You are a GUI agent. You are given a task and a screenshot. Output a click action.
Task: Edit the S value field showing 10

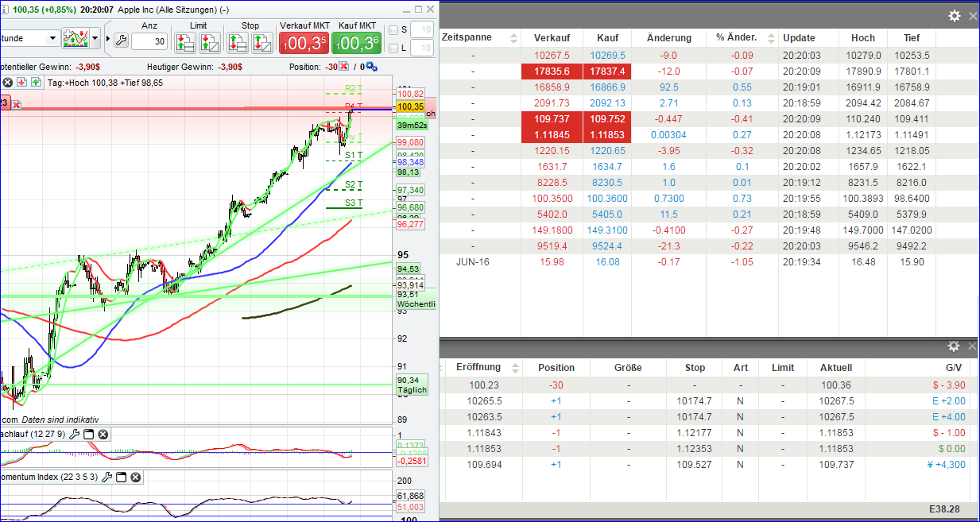tap(422, 30)
